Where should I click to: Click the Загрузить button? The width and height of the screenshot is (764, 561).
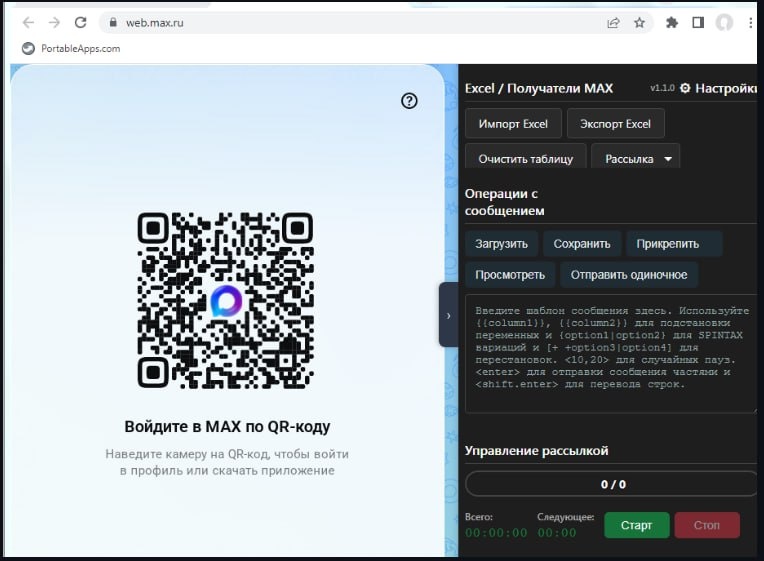click(x=501, y=244)
